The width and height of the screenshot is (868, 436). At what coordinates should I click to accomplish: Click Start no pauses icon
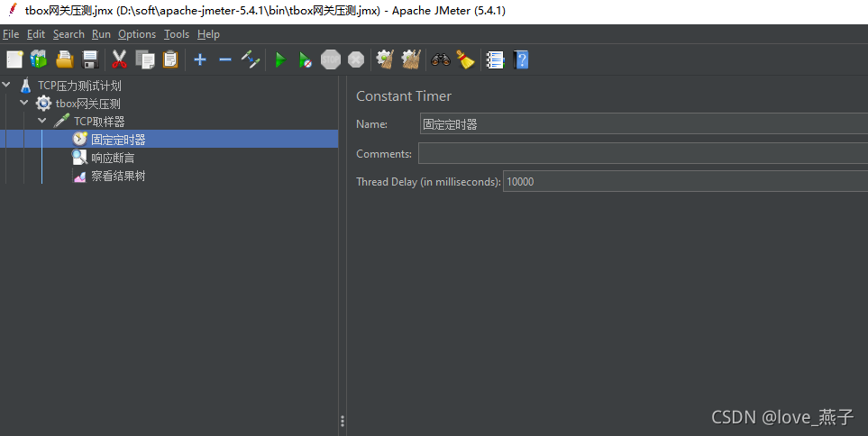(x=305, y=59)
